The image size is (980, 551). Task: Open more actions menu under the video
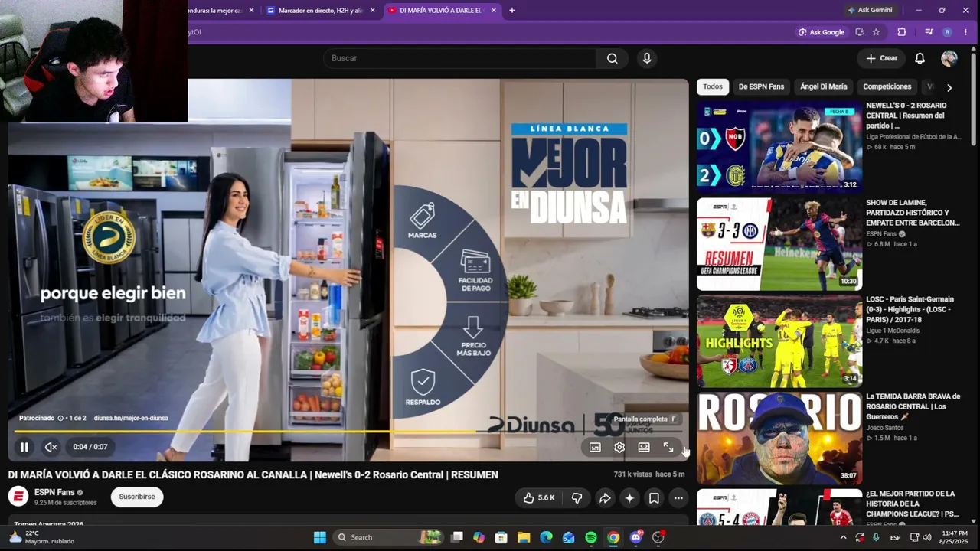pyautogui.click(x=678, y=498)
